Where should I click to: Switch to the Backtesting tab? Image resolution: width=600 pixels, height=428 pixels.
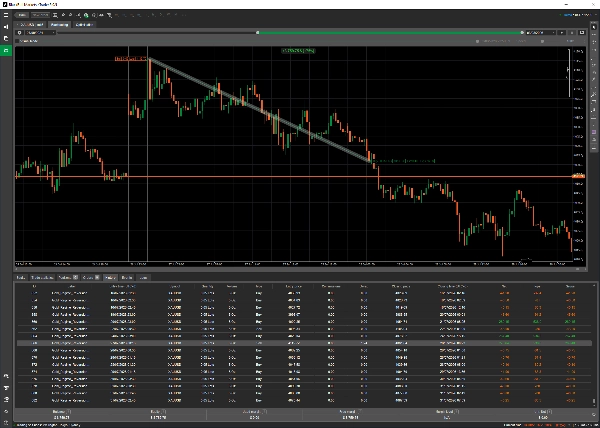point(59,24)
